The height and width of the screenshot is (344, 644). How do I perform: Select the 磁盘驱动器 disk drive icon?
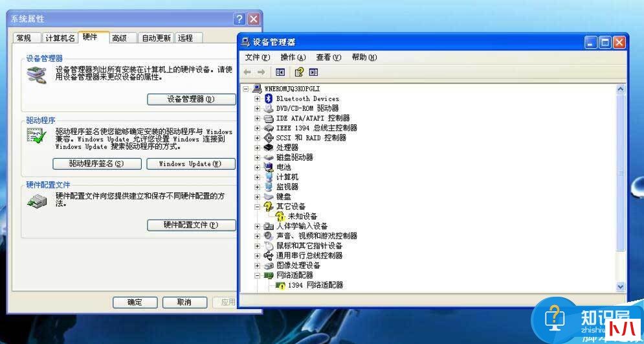[269, 157]
